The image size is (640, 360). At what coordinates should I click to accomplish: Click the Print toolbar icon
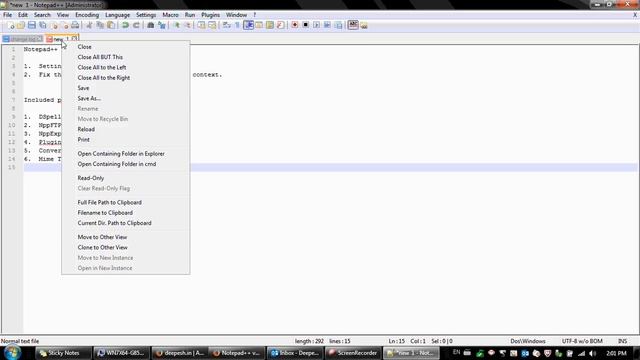tap(75, 25)
